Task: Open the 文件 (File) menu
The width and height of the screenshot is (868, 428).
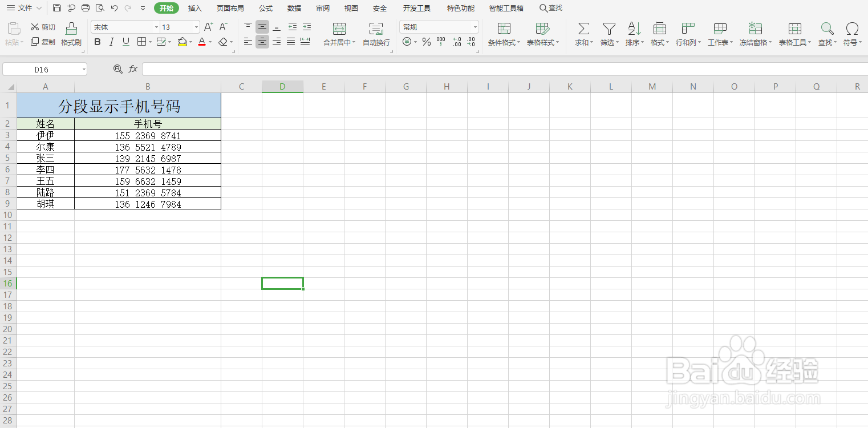Action: coord(24,8)
